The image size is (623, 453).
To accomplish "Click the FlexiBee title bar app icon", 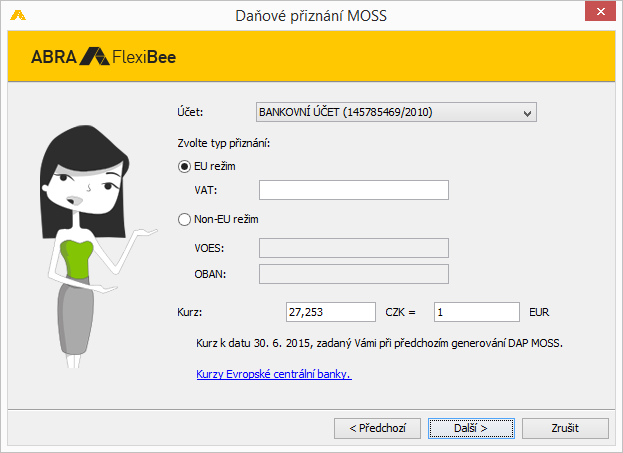I will tap(18, 15).
